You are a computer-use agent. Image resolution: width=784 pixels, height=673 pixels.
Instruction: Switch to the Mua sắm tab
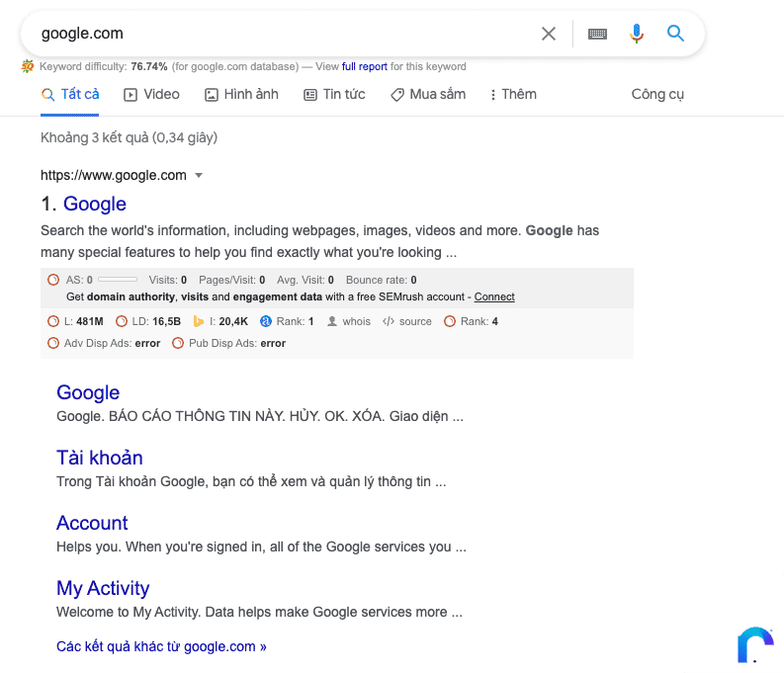[428, 95]
